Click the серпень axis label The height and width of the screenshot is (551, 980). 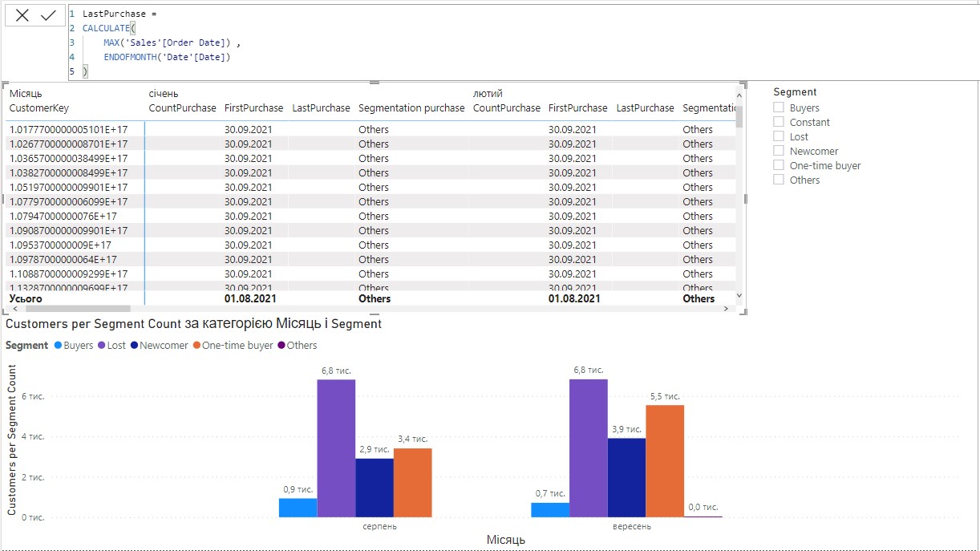coord(379,526)
